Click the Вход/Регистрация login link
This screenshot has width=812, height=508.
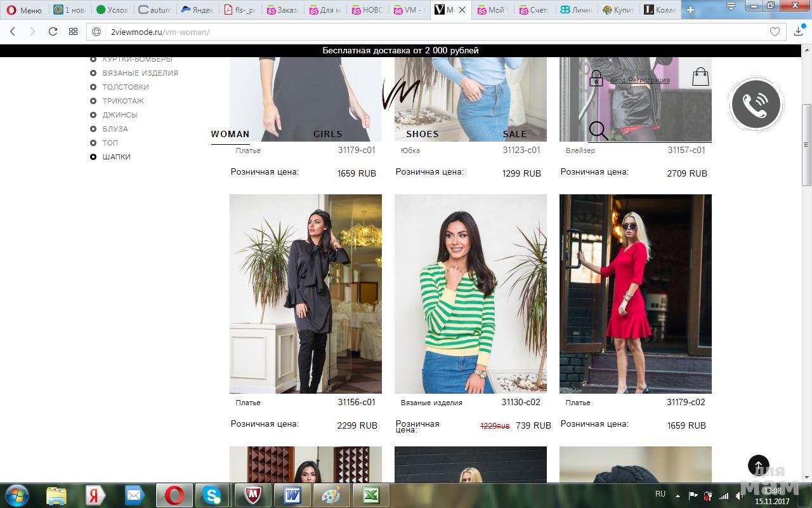coord(639,80)
